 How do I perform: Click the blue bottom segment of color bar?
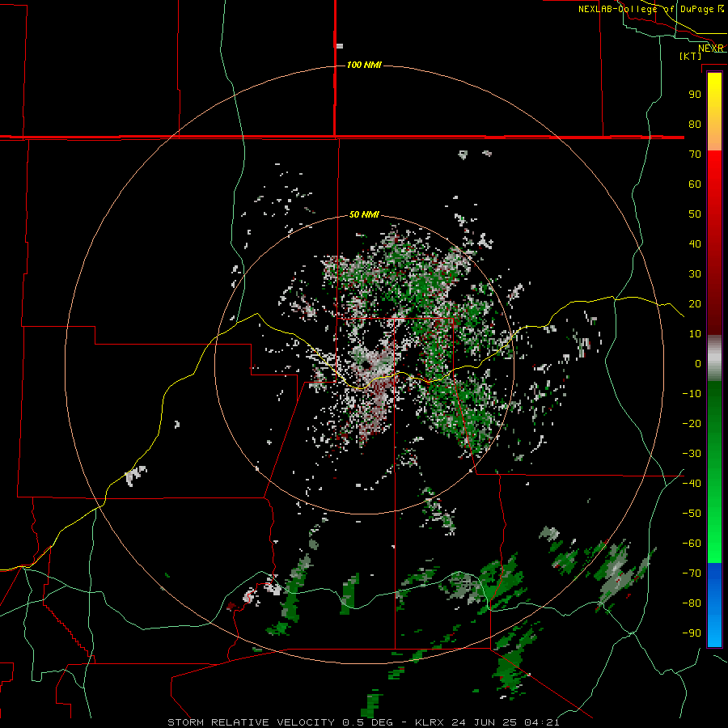coord(714,605)
